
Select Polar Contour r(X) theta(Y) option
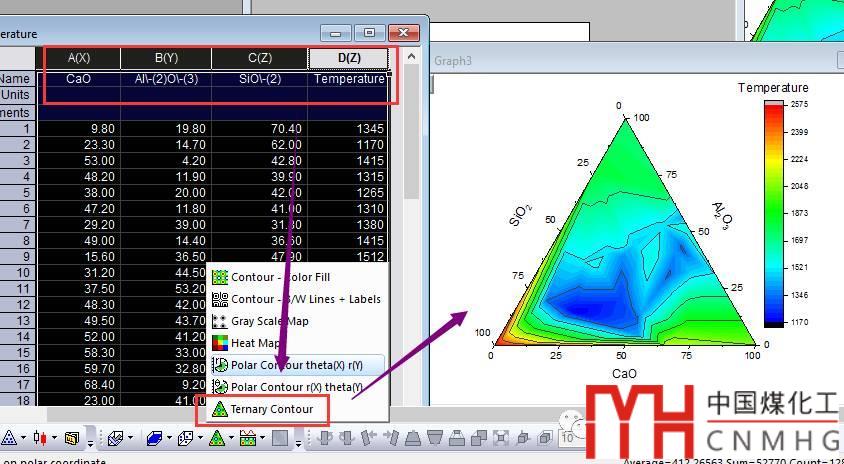point(296,387)
